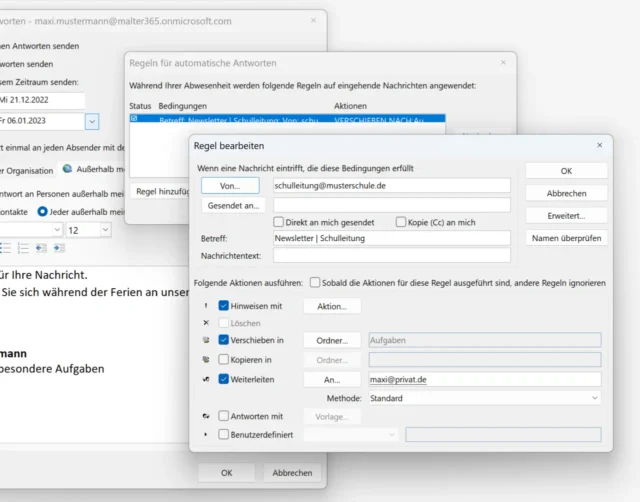Image resolution: width=640 pixels, height=502 pixels.
Task: Click the globe icon on the Außerhalb tab
Action: (x=67, y=169)
